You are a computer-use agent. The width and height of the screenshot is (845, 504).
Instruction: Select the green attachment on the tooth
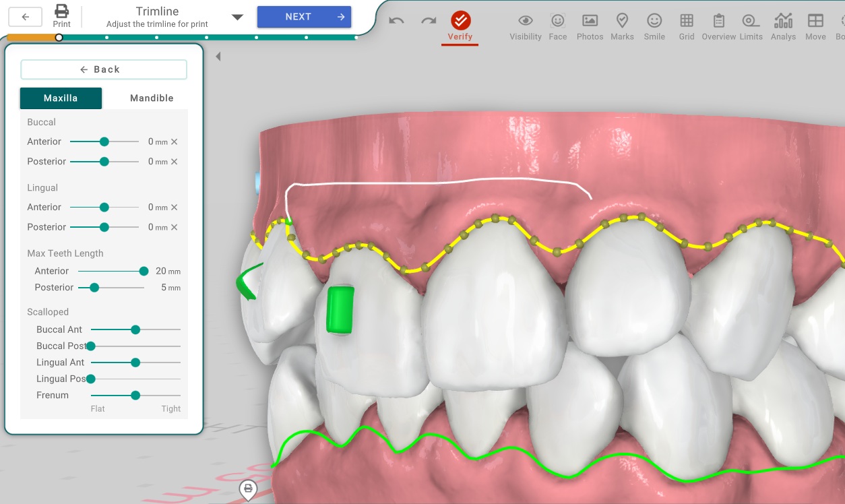click(x=340, y=309)
